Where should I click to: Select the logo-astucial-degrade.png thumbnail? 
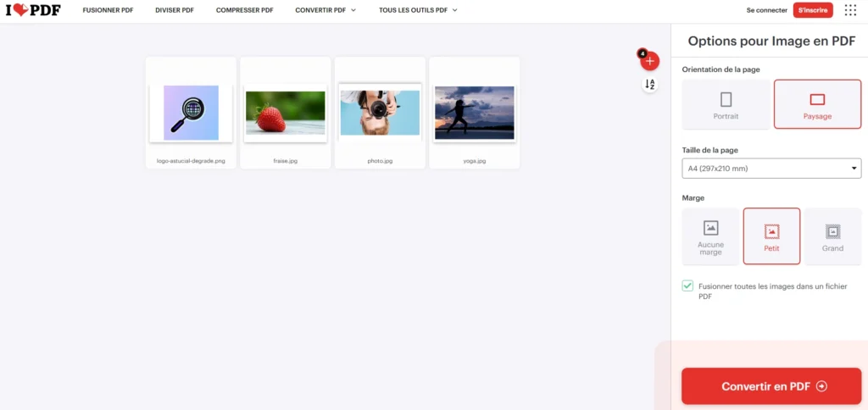[191, 113]
